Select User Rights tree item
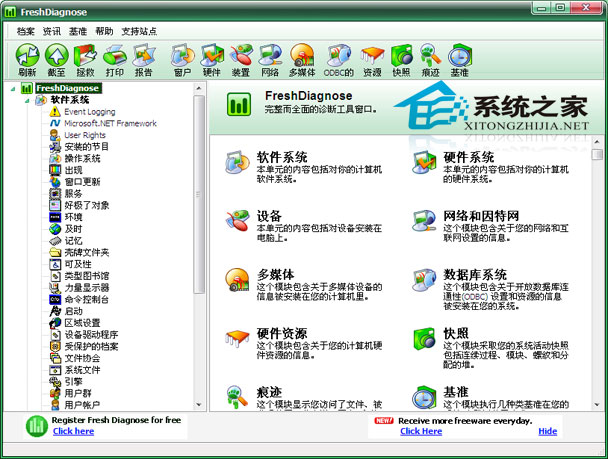 (x=85, y=135)
